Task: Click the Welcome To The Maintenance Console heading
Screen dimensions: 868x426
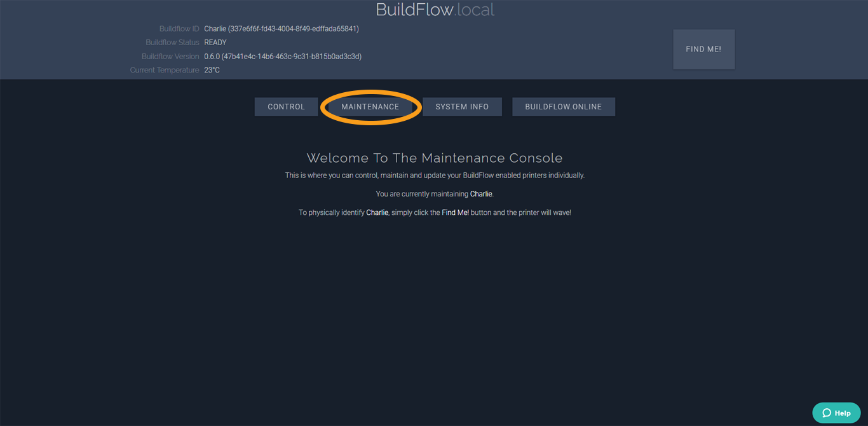Action: point(435,158)
